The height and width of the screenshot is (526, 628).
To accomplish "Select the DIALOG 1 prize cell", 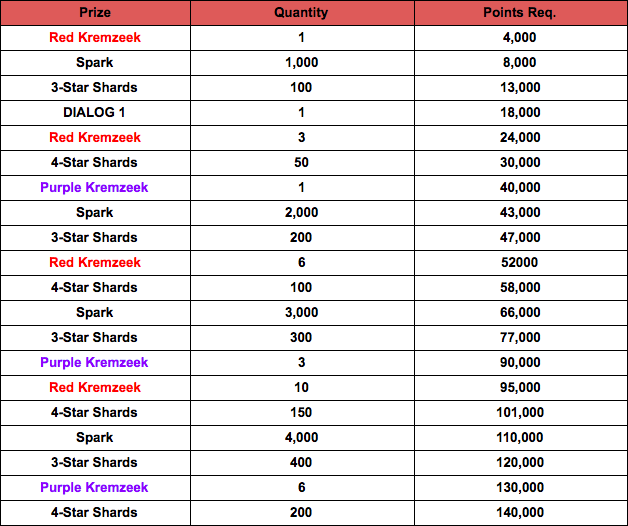I will pos(95,113).
